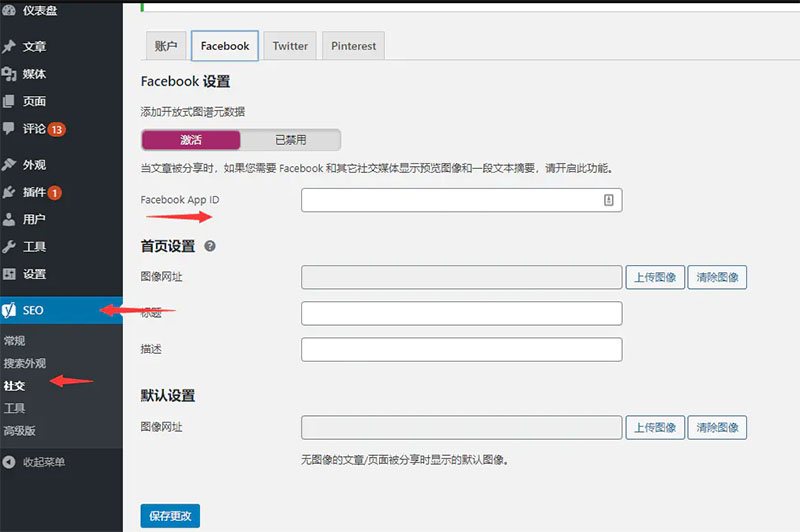The height and width of the screenshot is (532, 800).
Task: Focus the 首页设置 图像网址 field
Action: click(461, 277)
